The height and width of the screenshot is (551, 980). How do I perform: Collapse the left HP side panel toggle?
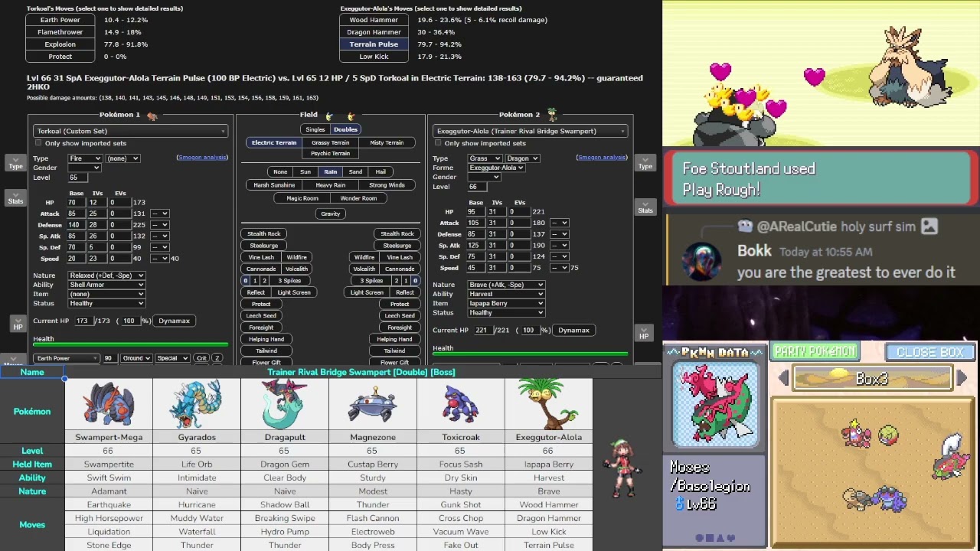pos(18,324)
